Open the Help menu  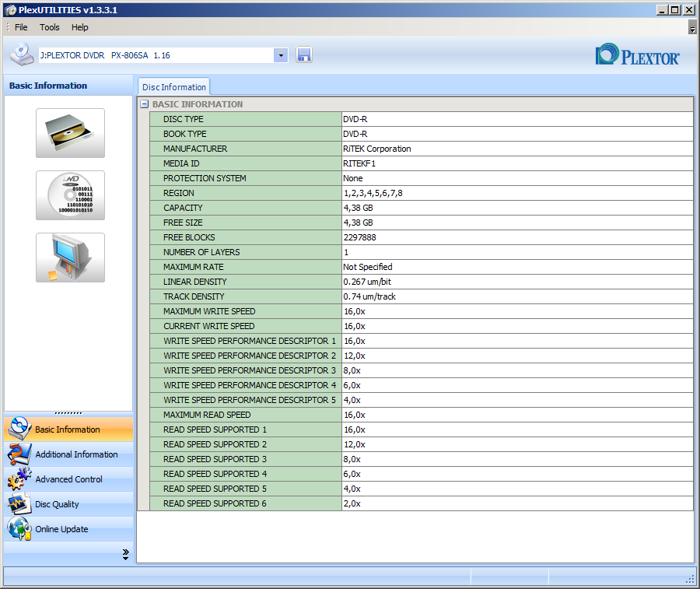[x=80, y=27]
